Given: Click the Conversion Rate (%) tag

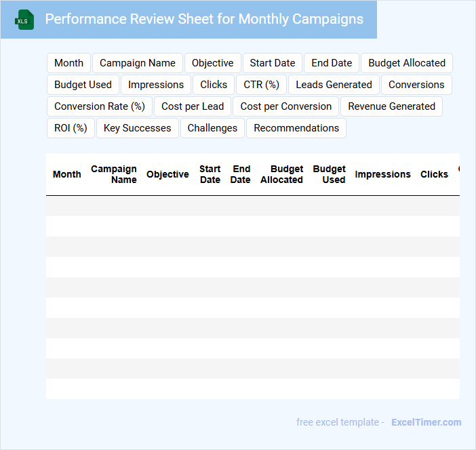Looking at the screenshot, I should click(100, 106).
